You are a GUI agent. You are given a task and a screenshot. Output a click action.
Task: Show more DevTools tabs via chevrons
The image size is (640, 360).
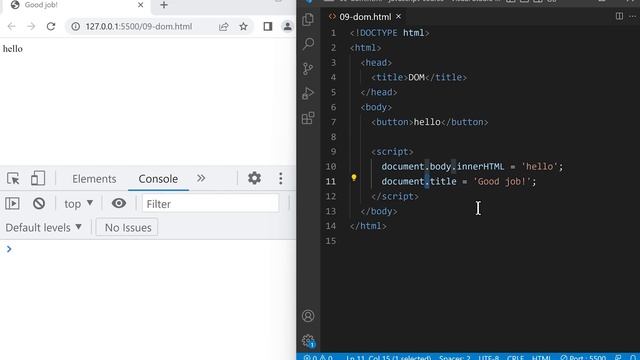click(x=201, y=178)
